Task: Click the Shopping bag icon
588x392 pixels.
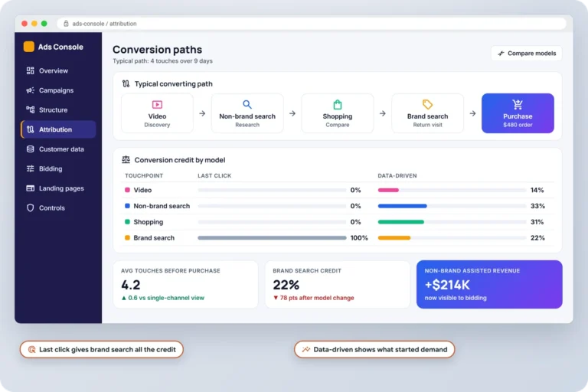Action: [x=338, y=104]
